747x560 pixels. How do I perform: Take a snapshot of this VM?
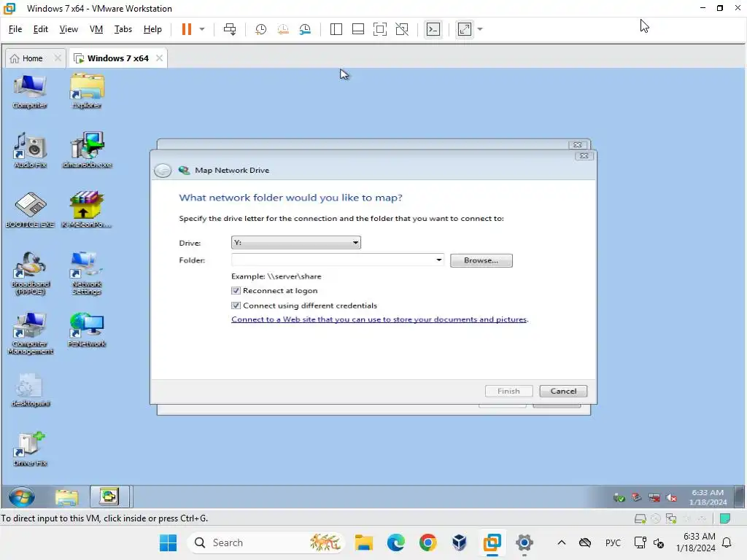pos(260,29)
